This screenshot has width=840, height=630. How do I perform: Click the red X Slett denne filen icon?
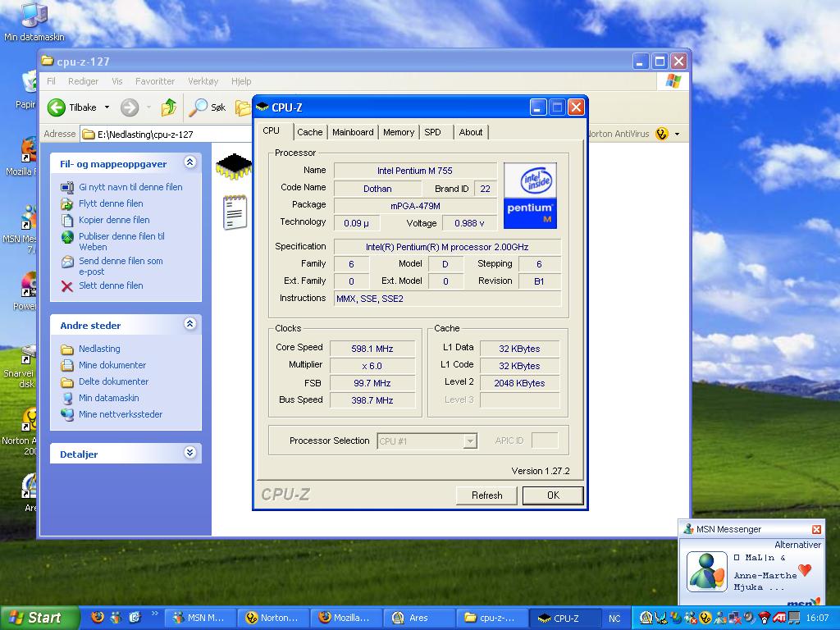tap(67, 286)
